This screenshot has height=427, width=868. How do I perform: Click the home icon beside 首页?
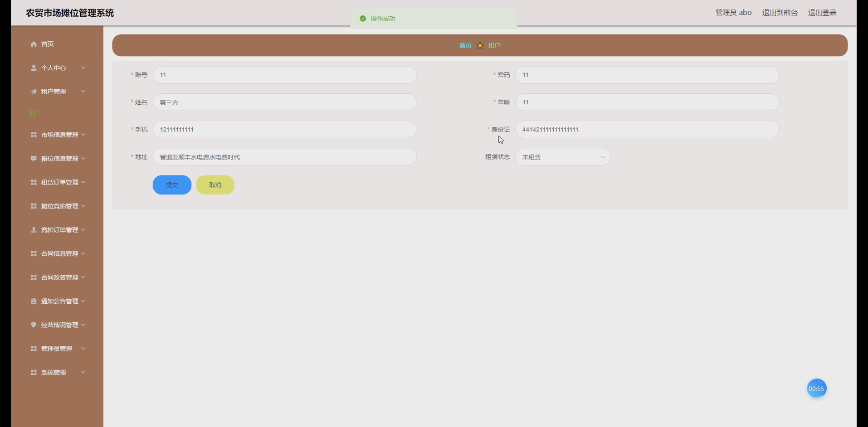tap(34, 44)
